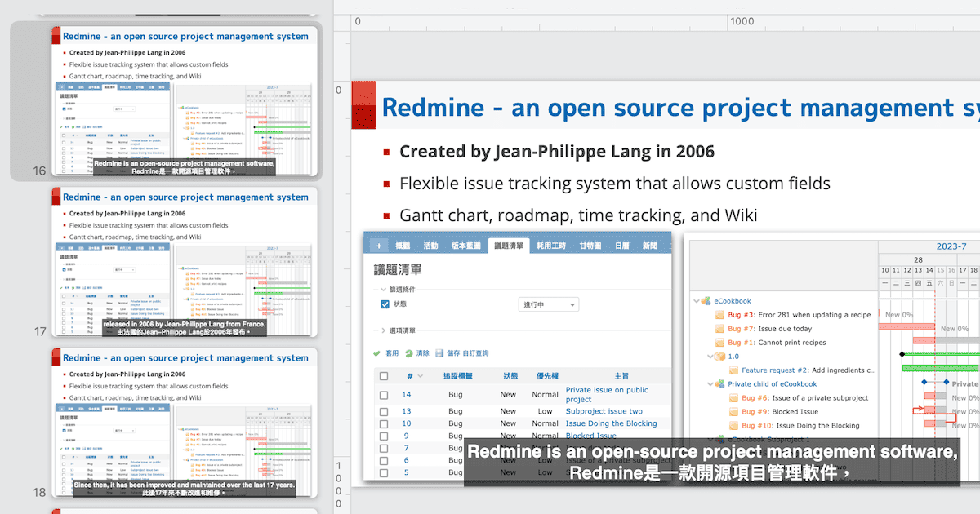This screenshot has height=514, width=980.
Task: Select slide 17 thumbnail
Action: tap(185, 261)
